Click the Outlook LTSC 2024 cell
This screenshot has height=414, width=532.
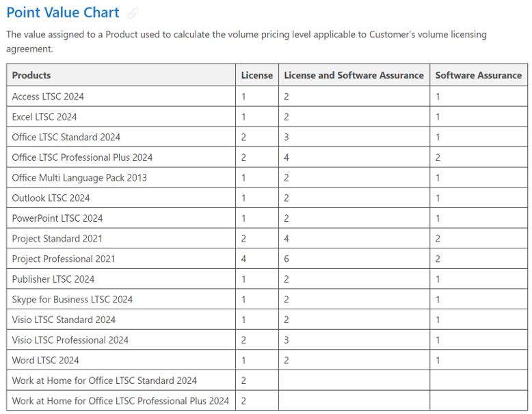click(x=51, y=198)
